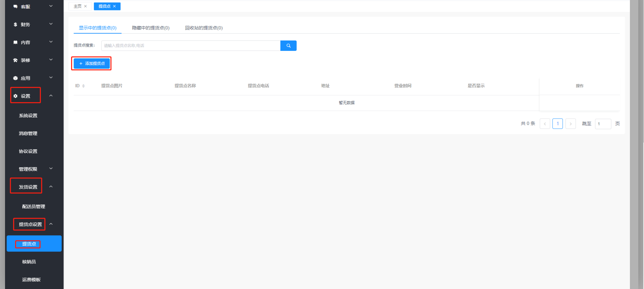Sort the table by ID column
Screen dimensions: 644x289
[83, 86]
